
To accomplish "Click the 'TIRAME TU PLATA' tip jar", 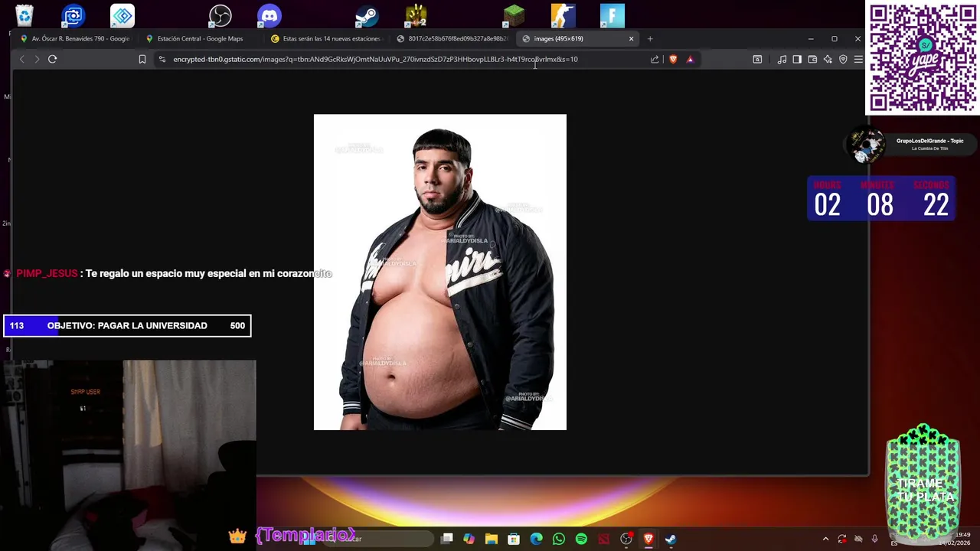I will (924, 482).
